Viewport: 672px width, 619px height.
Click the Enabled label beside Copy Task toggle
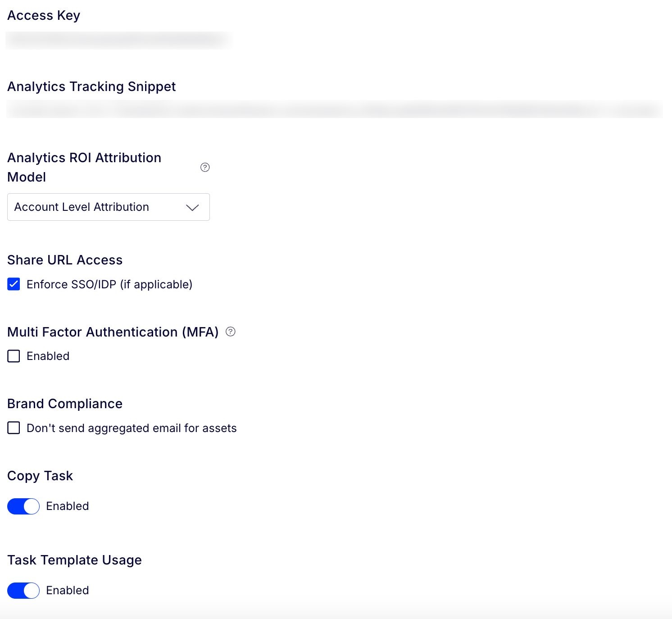[68, 506]
